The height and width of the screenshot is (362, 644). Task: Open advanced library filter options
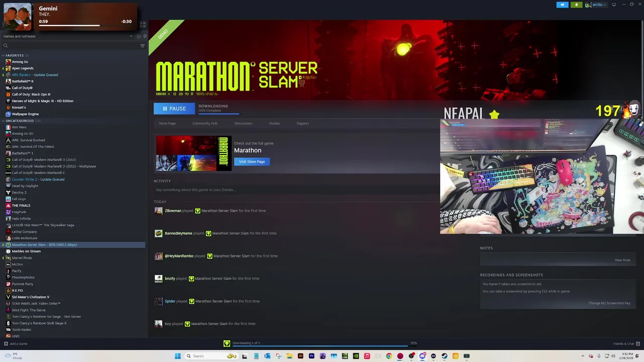click(x=142, y=46)
